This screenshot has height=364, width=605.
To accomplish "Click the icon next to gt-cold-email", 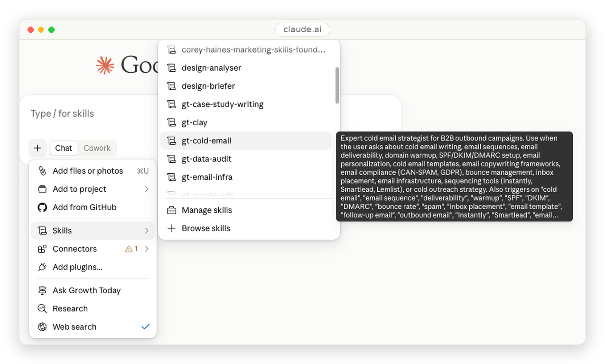I will point(171,140).
